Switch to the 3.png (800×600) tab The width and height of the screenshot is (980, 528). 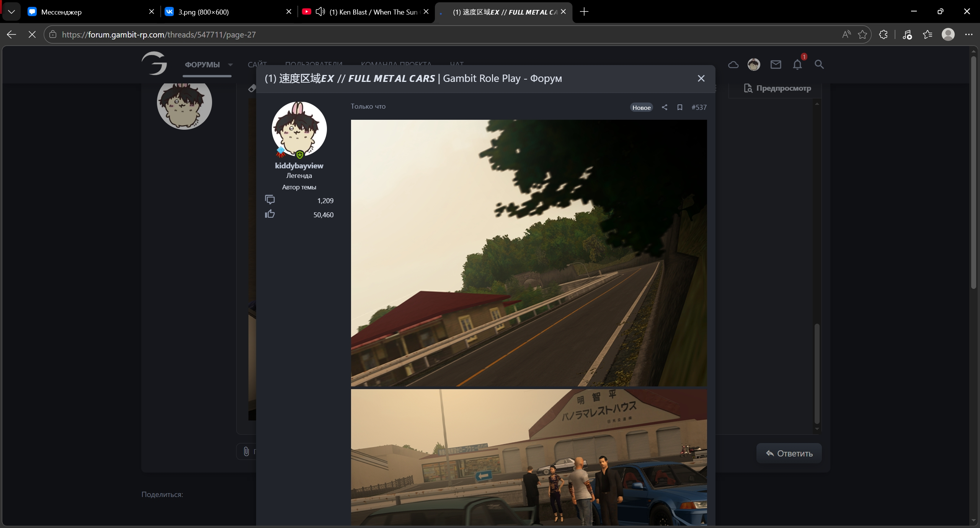pos(203,12)
